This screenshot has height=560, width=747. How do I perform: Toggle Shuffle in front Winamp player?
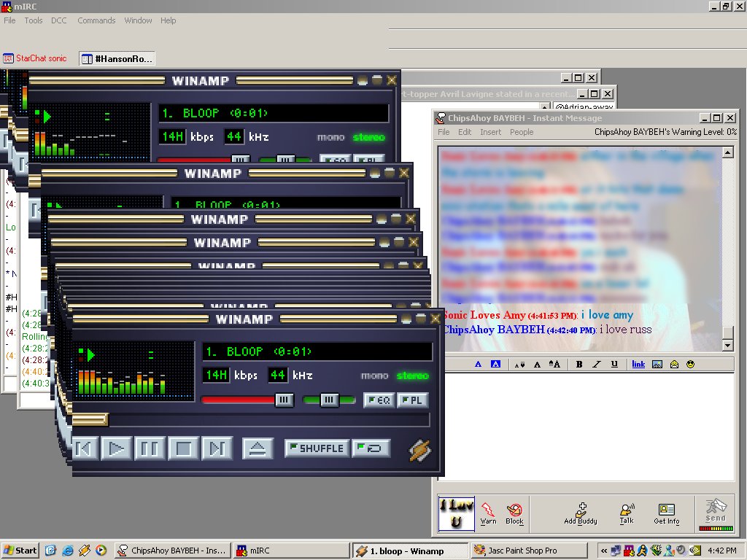(x=317, y=448)
